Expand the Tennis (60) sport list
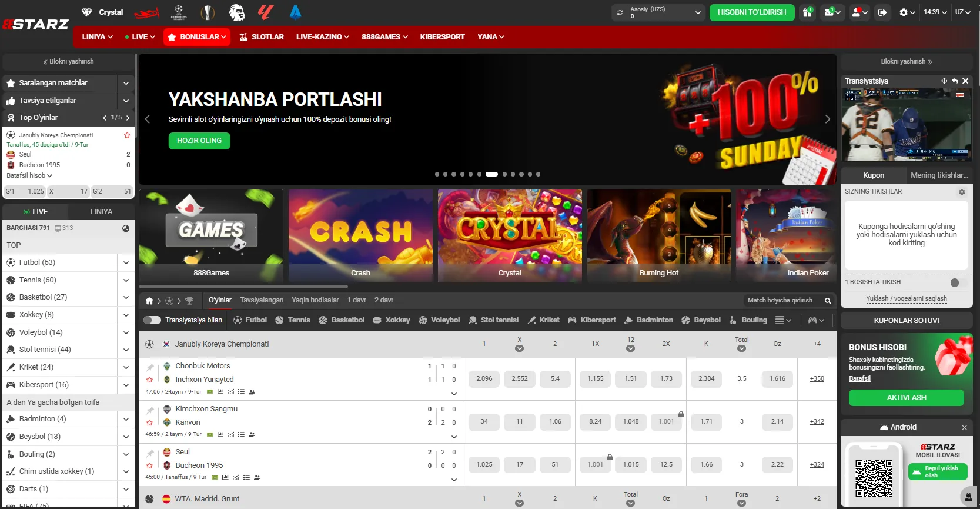Viewport: 980px width, 509px height. coord(126,280)
